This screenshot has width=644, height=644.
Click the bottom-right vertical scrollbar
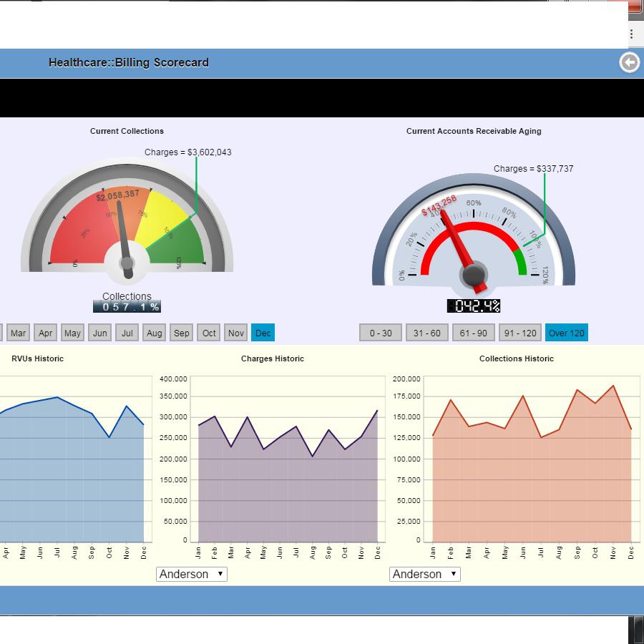click(638, 628)
